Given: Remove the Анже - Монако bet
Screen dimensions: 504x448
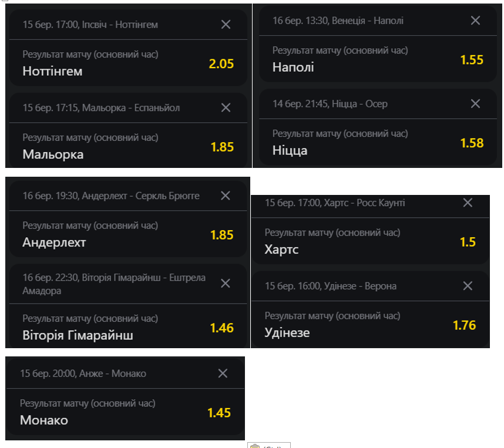Looking at the screenshot, I should click(x=223, y=373).
